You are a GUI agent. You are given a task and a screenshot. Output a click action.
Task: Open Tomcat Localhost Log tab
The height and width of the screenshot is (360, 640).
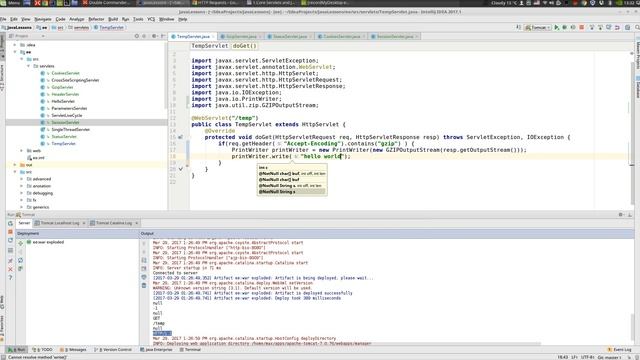60,223
